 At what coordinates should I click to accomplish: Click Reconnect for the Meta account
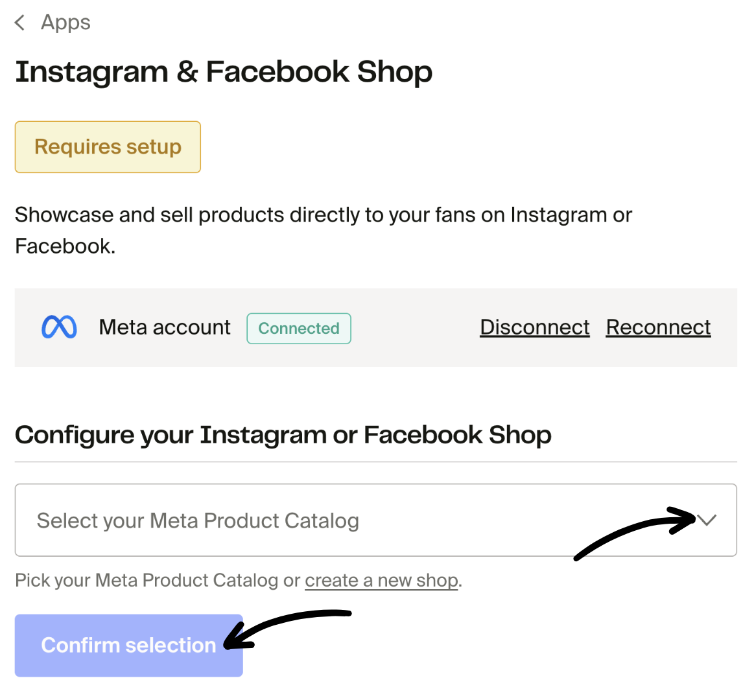pos(658,327)
